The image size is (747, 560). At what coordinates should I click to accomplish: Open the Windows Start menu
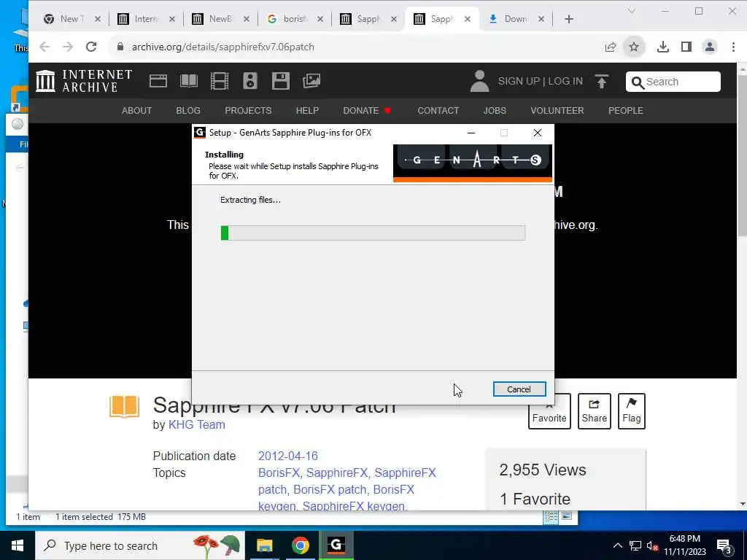click(x=18, y=545)
